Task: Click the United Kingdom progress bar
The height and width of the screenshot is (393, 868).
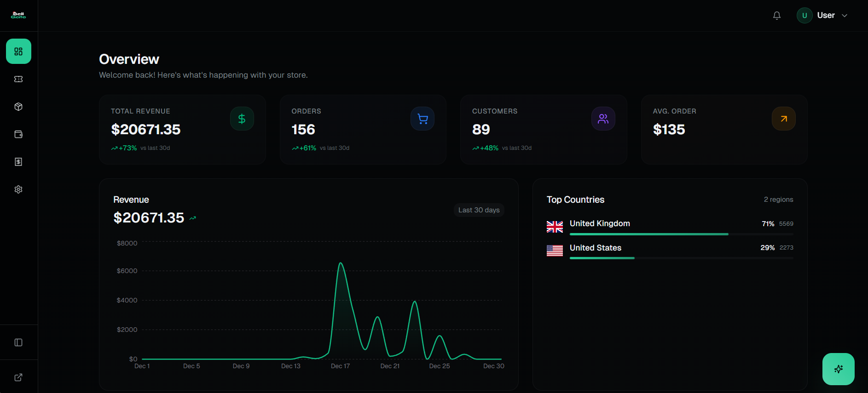Action: pos(649,234)
